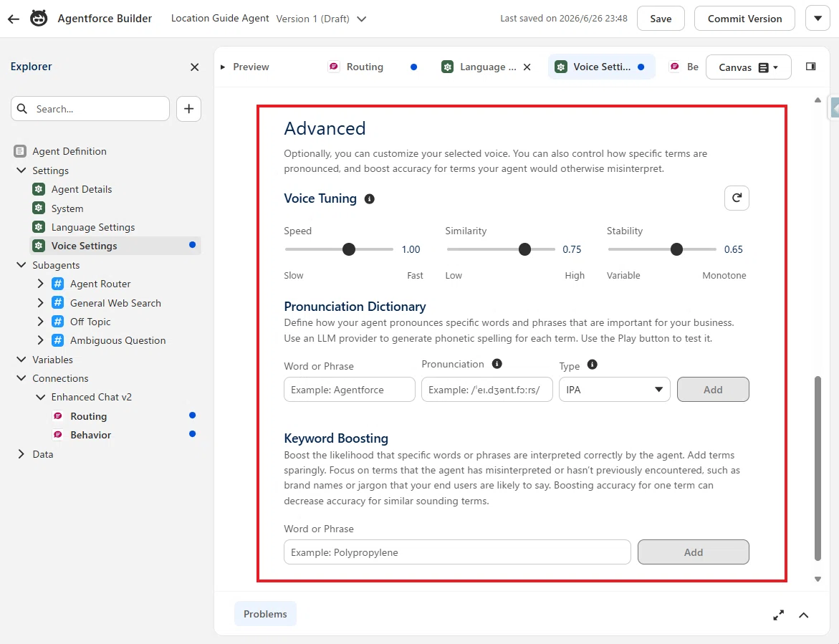Viewport: 839px width, 644px height.
Task: Click the expand fullscreen arrows icon
Action: [779, 615]
